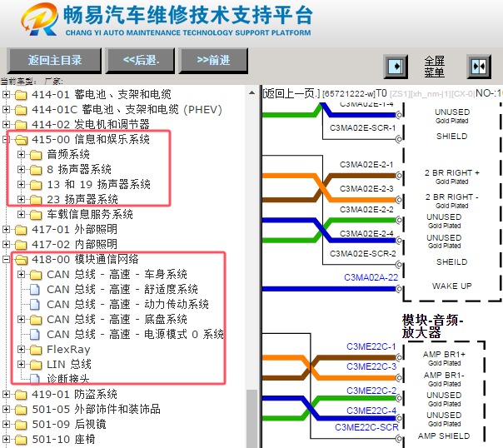Viewport: 503px width, 448px height.
Task: Click the tree panel scrollbar thumb
Action: click(x=251, y=419)
